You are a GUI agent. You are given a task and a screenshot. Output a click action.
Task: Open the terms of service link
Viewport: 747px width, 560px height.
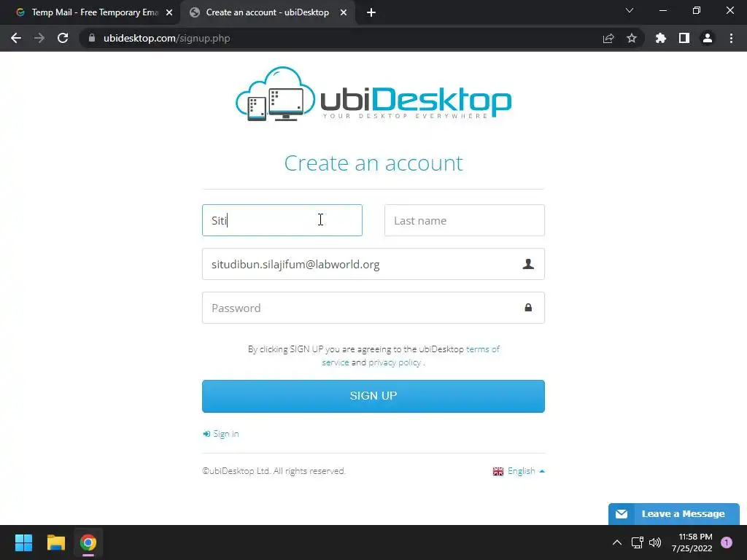tap(483, 349)
